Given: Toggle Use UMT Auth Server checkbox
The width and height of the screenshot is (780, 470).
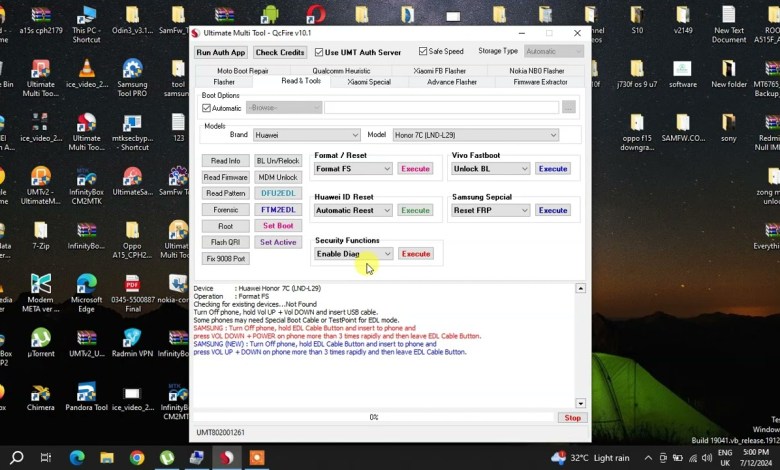Looking at the screenshot, I should pos(319,52).
